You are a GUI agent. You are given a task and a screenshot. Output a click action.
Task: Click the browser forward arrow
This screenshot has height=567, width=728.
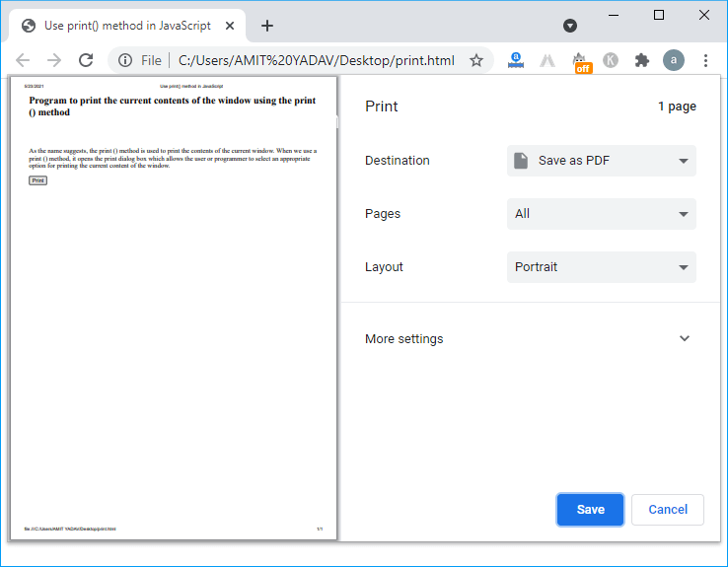pyautogui.click(x=54, y=60)
